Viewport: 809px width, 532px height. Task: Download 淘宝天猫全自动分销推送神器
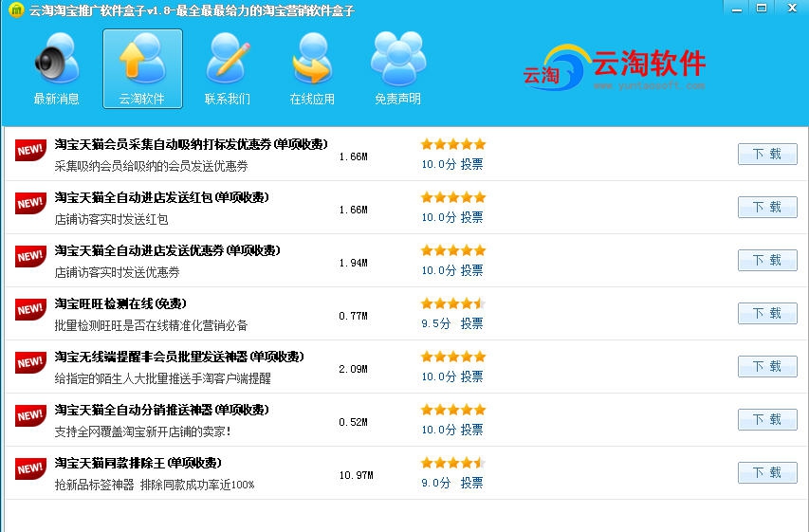pyautogui.click(x=767, y=419)
